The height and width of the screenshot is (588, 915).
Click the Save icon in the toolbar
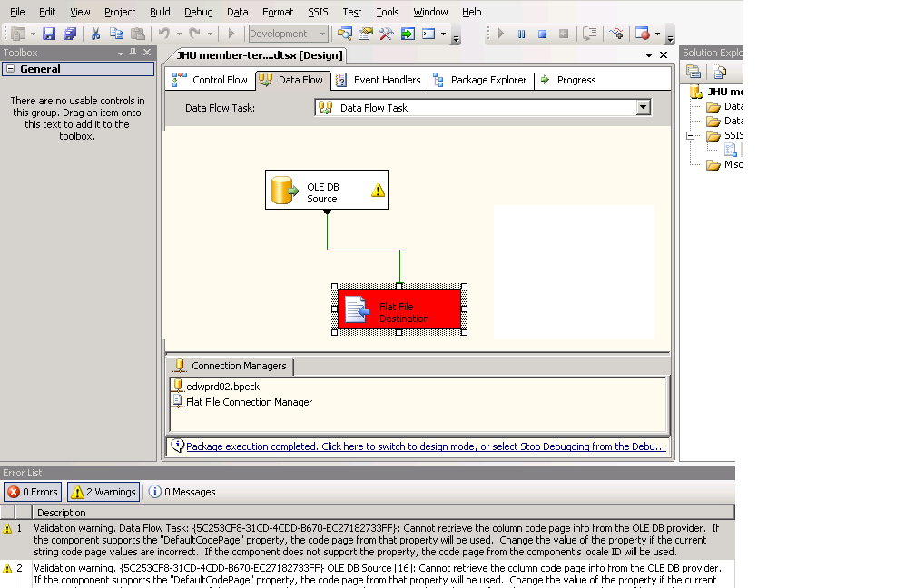pos(49,34)
